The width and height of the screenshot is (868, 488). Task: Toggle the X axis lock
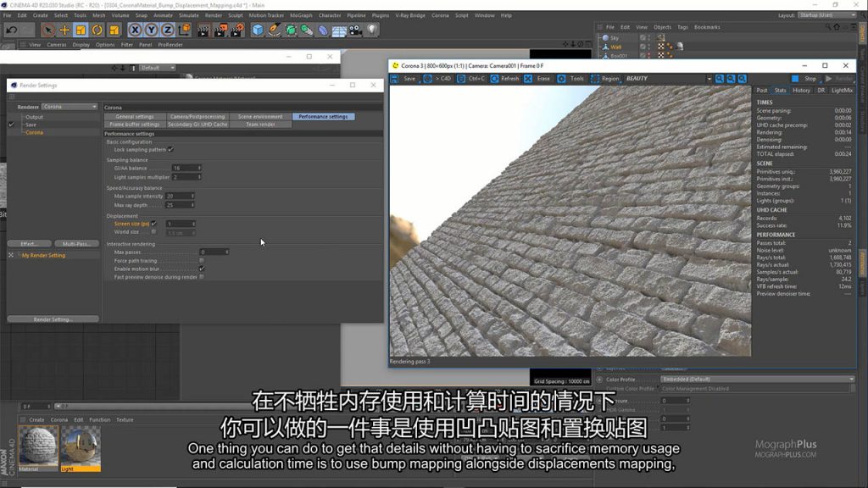click(x=135, y=30)
